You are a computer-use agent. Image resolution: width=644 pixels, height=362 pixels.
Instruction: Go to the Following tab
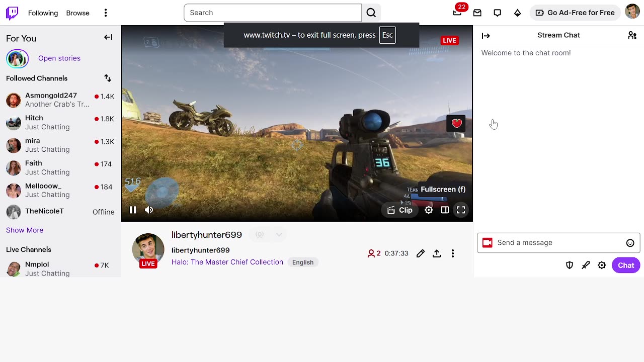[43, 13]
